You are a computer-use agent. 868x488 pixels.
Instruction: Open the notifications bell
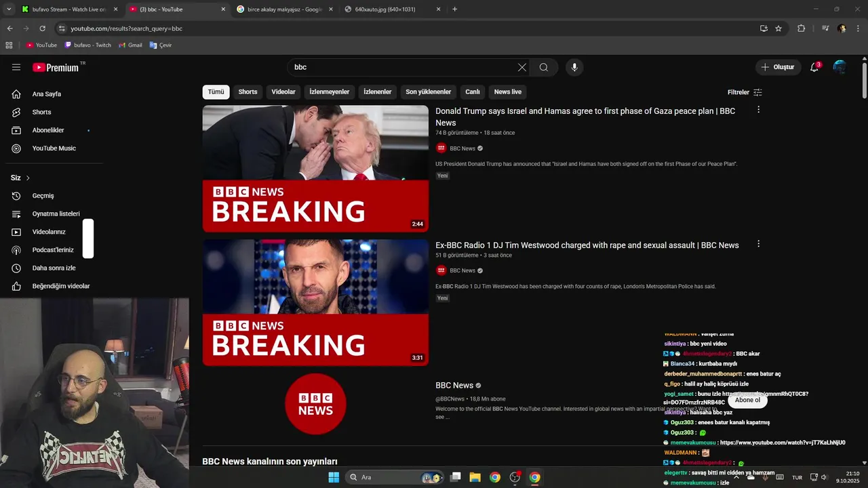[814, 67]
